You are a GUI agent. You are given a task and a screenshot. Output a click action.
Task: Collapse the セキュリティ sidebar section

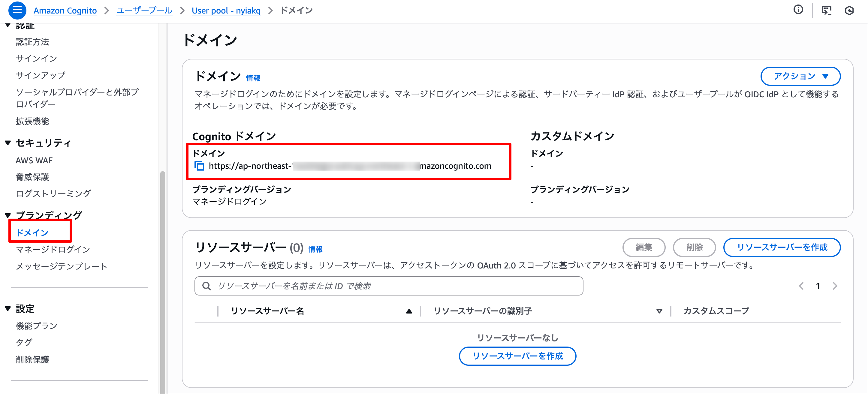pyautogui.click(x=8, y=143)
